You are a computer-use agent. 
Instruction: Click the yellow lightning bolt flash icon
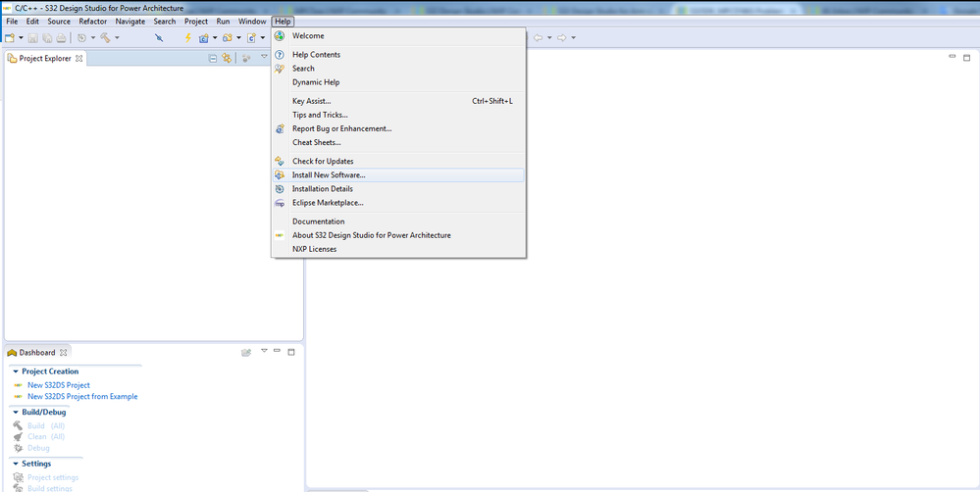[x=188, y=38]
